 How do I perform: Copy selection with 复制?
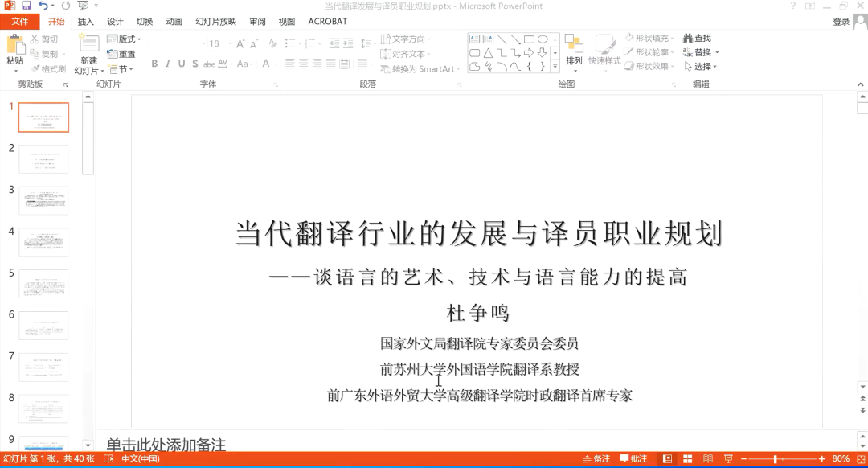pyautogui.click(x=44, y=54)
